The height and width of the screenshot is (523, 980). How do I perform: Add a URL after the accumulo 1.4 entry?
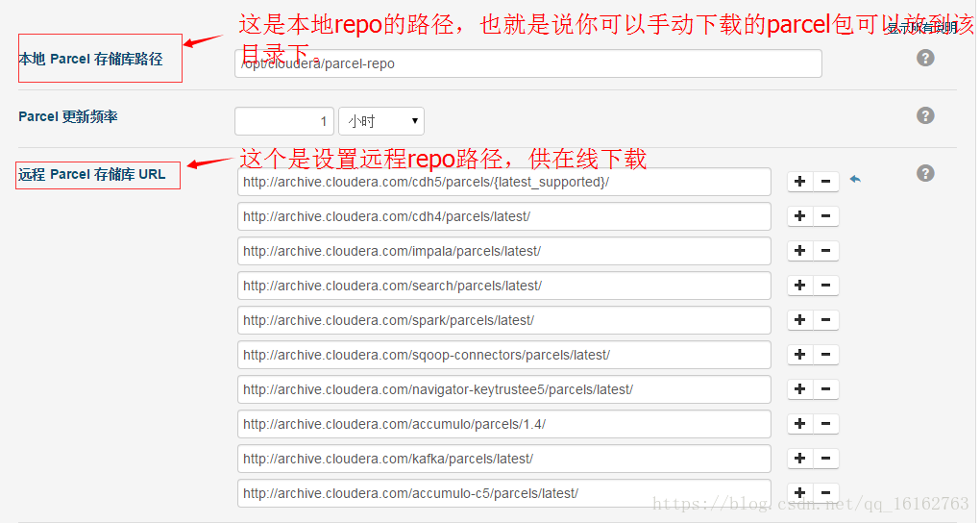point(799,424)
